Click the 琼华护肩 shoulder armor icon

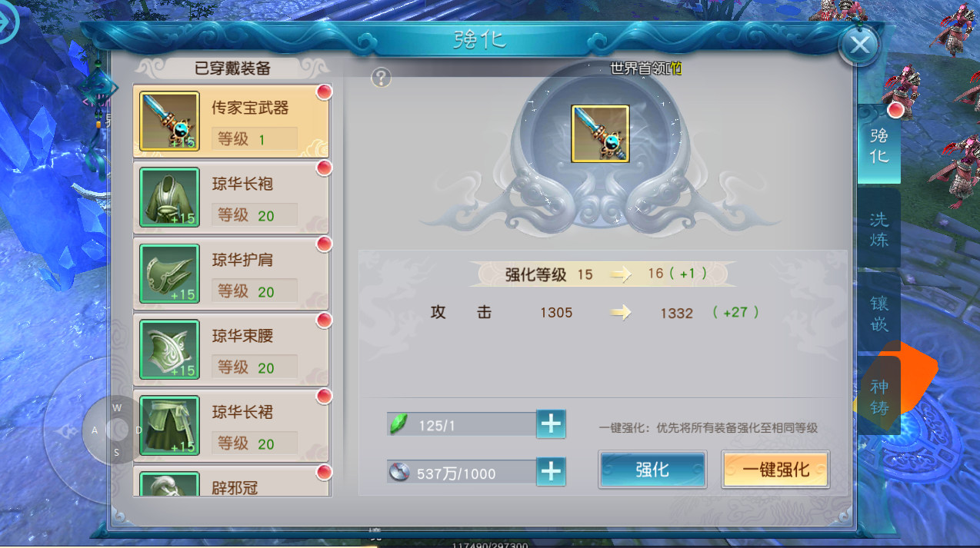pos(170,273)
